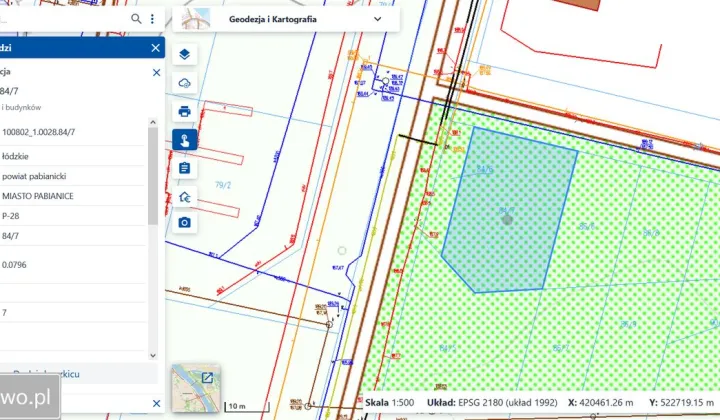This screenshot has width=720, height=420.
Task: Click the overview minimap thumbnail
Action: click(196, 388)
